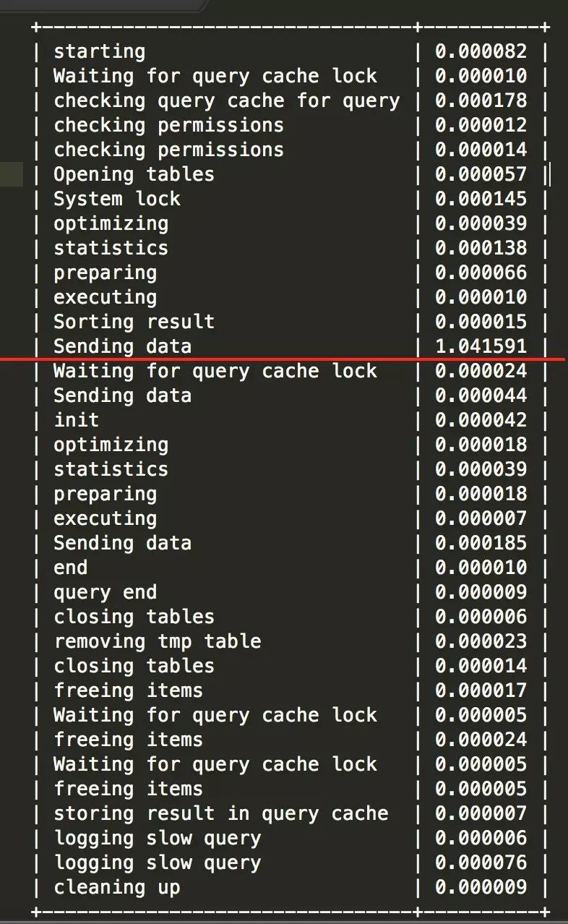The image size is (568, 924).
Task: Select 'removing tmp table' row text
Action: pos(157,641)
